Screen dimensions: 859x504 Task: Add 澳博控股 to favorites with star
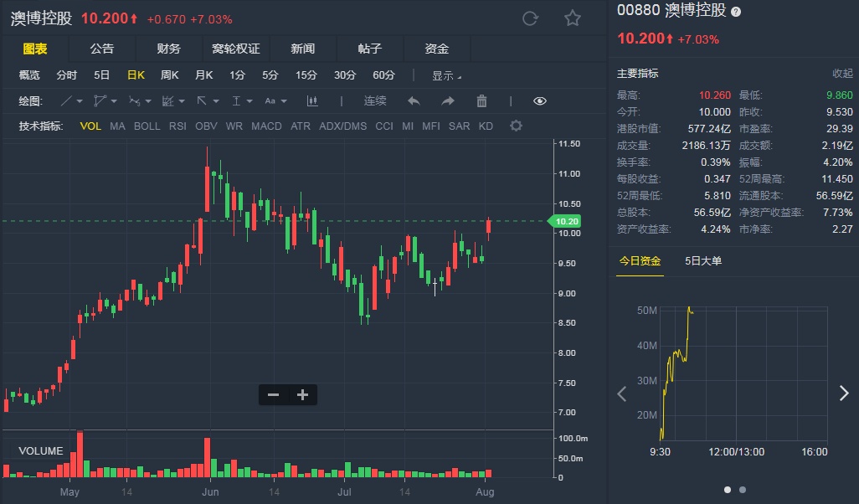pos(573,18)
